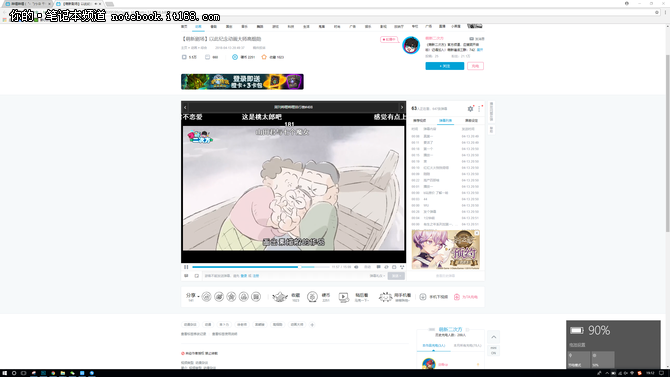Mute video using the volume icon
The height and width of the screenshot is (377, 670).
[356, 267]
